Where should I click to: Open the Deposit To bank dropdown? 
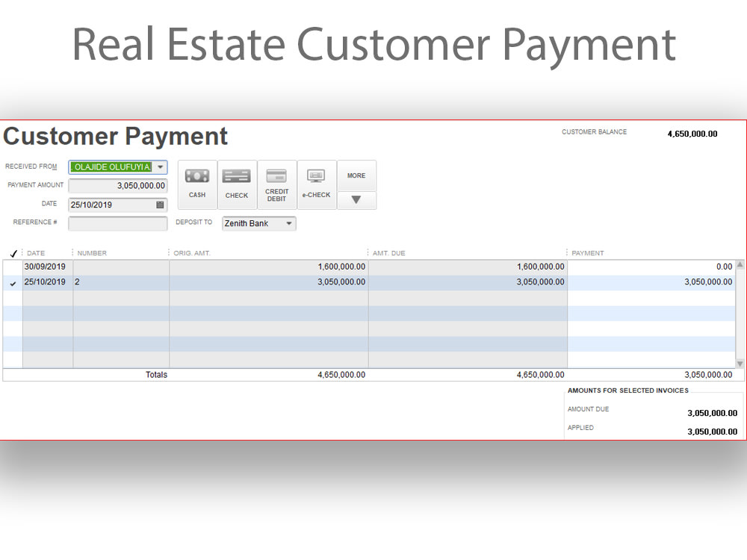pyautogui.click(x=258, y=223)
